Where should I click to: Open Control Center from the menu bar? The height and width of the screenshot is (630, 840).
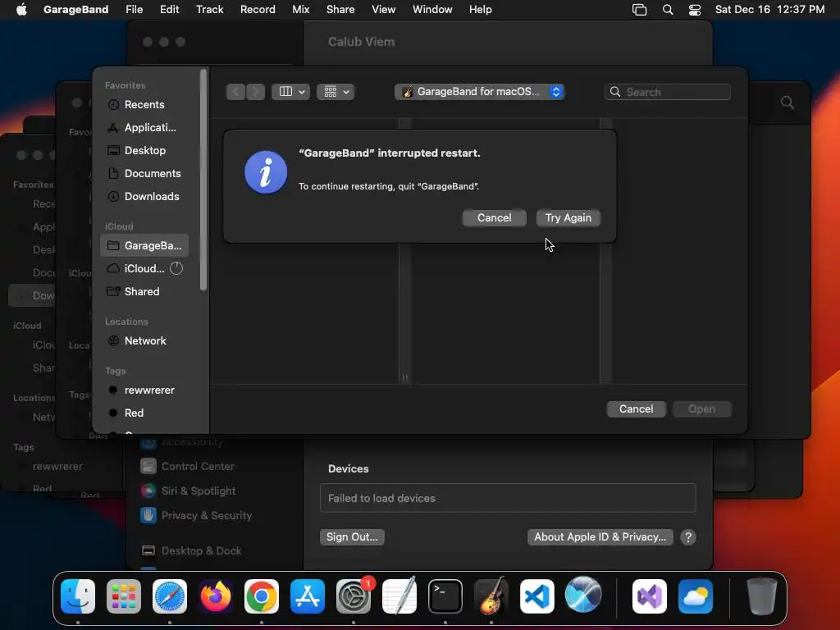point(694,10)
